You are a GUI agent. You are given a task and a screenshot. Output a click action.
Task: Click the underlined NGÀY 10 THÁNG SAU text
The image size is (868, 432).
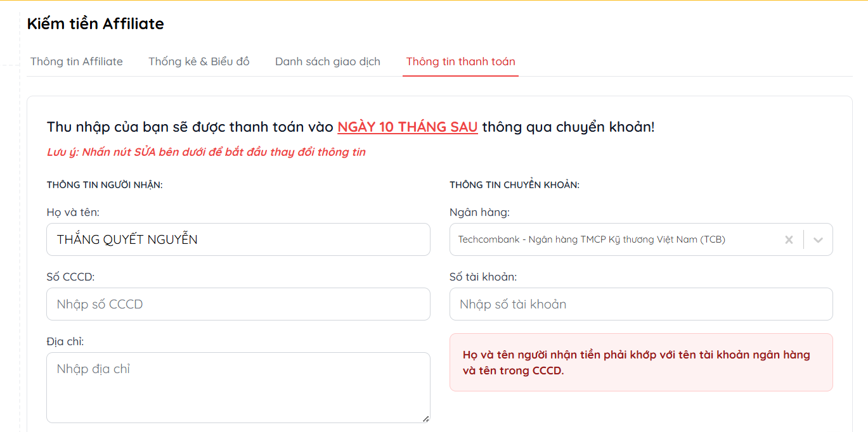click(407, 127)
